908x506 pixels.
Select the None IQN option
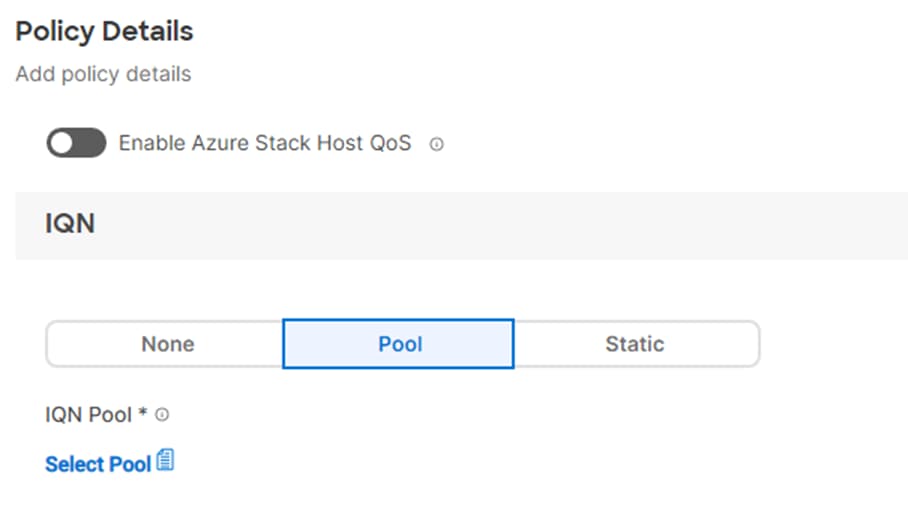pyautogui.click(x=165, y=344)
